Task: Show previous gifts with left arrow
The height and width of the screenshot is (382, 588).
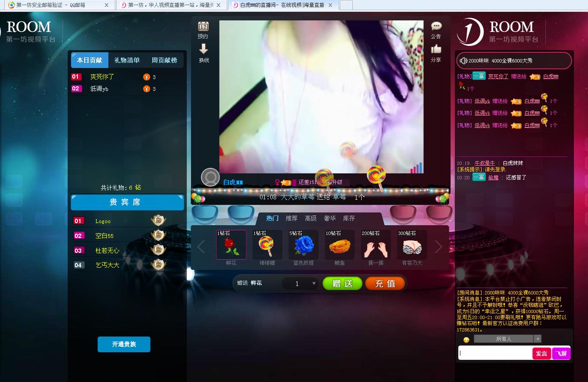Action: click(x=201, y=246)
